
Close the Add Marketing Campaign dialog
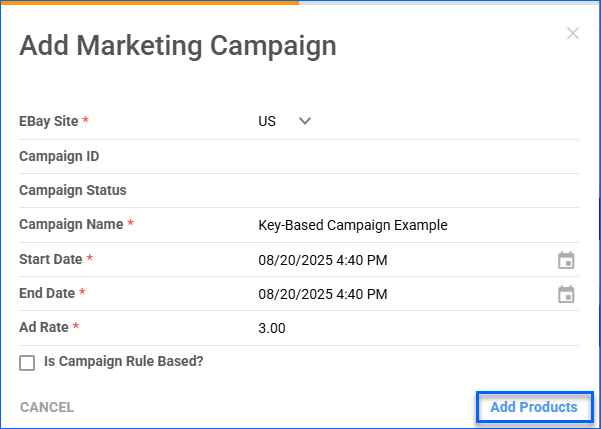pos(573,33)
